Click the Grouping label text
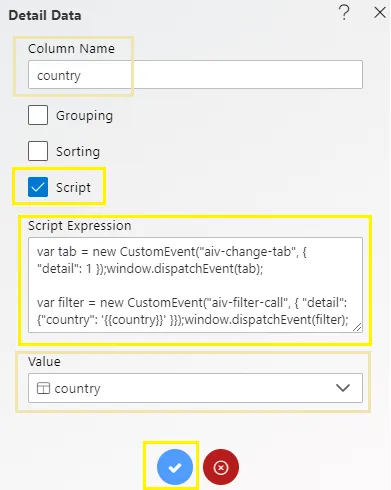This screenshot has height=490, width=391. pyautogui.click(x=84, y=116)
